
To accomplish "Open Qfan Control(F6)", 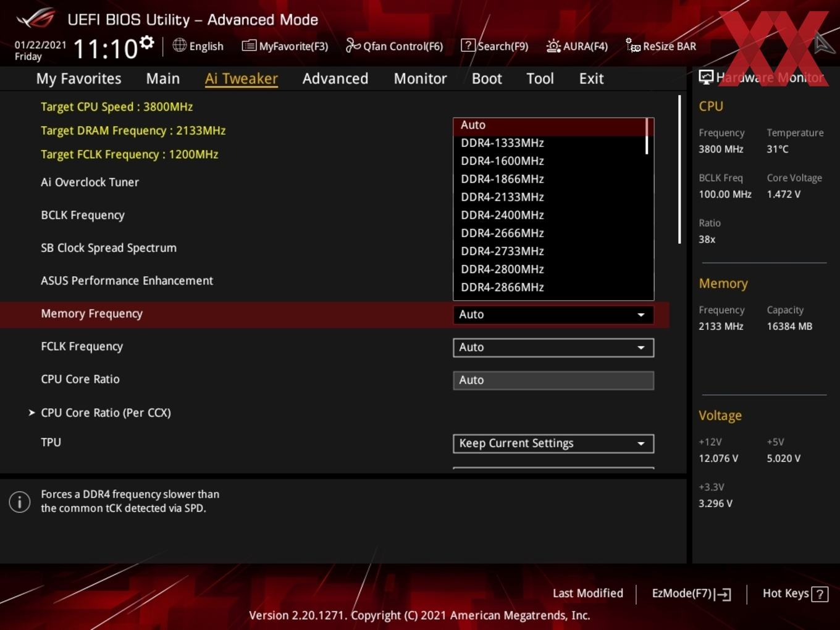I will [394, 46].
